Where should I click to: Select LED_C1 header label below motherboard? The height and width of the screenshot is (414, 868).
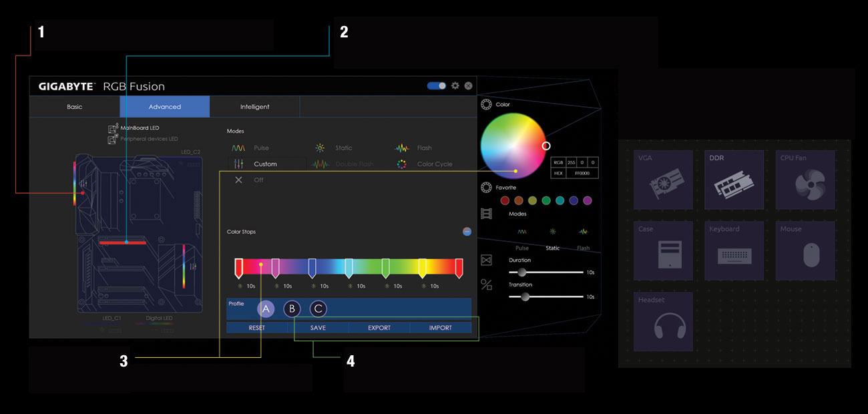point(112,319)
